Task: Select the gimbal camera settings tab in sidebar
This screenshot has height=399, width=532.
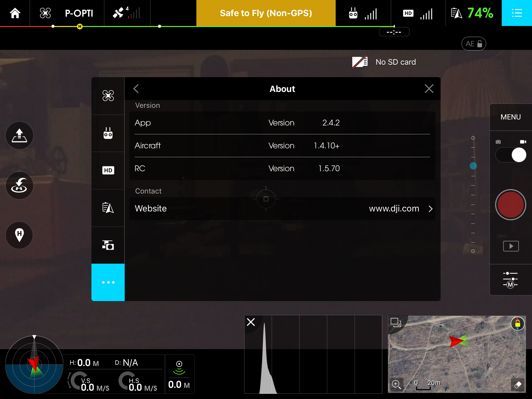Action: (x=108, y=245)
